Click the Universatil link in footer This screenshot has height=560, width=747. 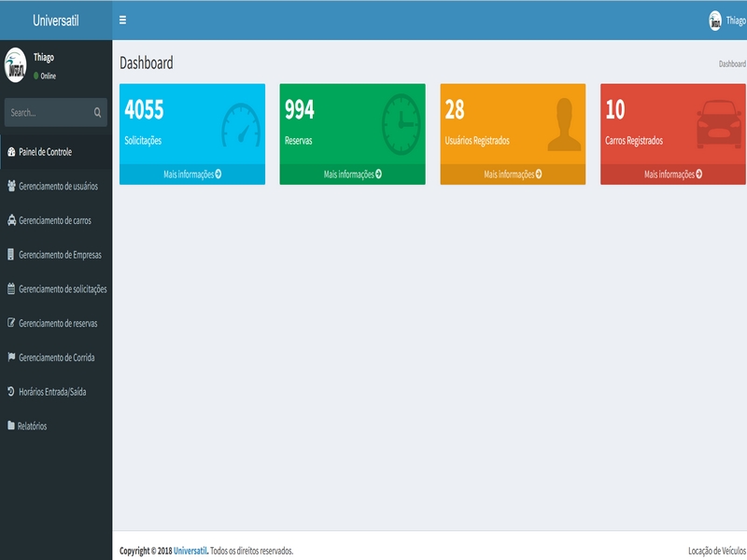point(190,552)
